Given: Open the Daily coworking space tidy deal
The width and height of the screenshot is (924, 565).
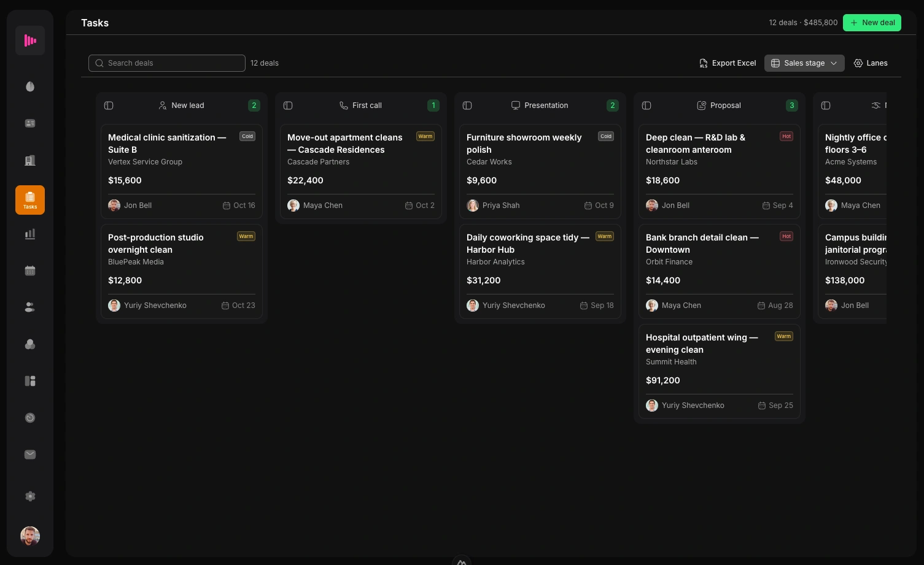Looking at the screenshot, I should [x=540, y=272].
